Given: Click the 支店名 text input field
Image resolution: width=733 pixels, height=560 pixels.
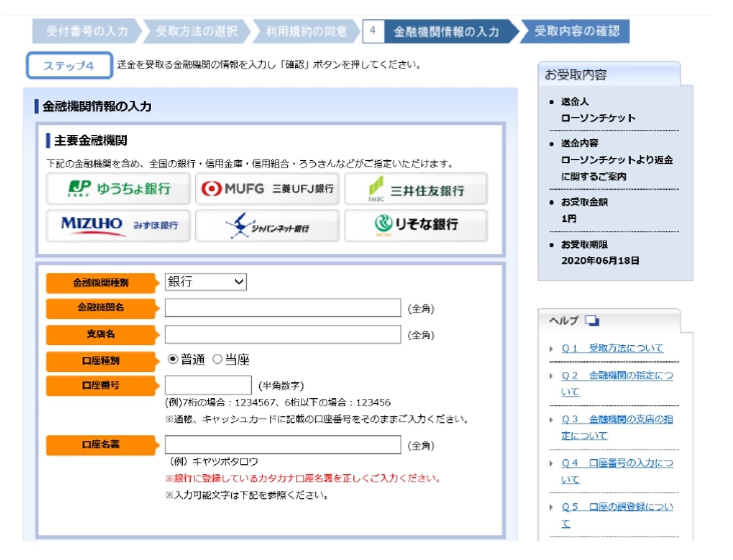Looking at the screenshot, I should 283,335.
